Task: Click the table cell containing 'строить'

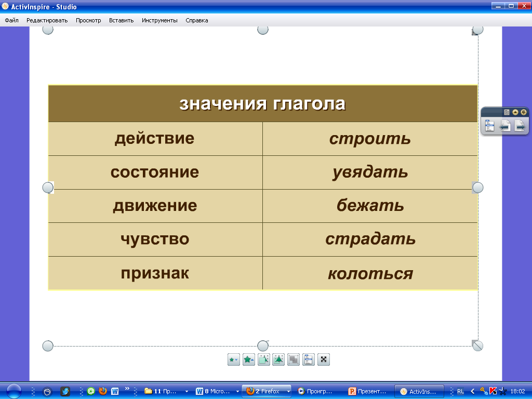Action: point(370,139)
